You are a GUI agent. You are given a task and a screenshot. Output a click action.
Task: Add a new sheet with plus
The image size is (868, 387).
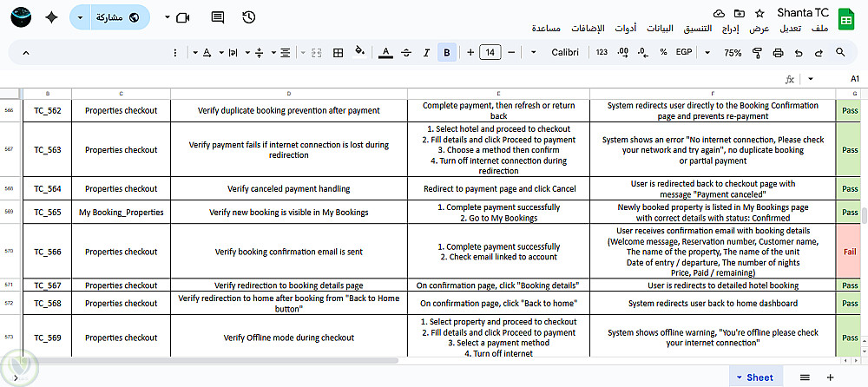pos(830,377)
